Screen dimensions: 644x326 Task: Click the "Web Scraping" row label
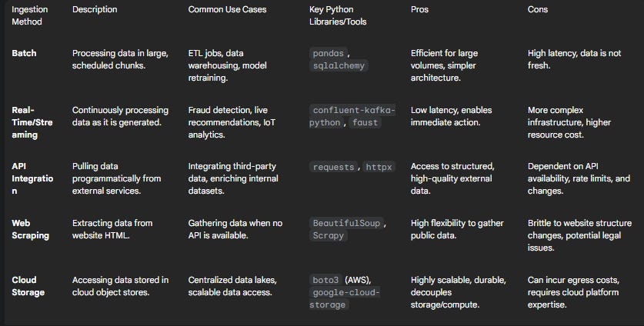tap(31, 229)
